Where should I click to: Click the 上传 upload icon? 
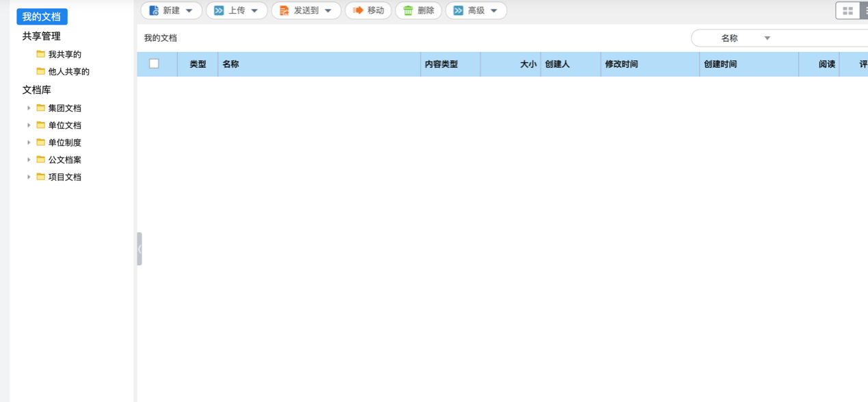[218, 10]
